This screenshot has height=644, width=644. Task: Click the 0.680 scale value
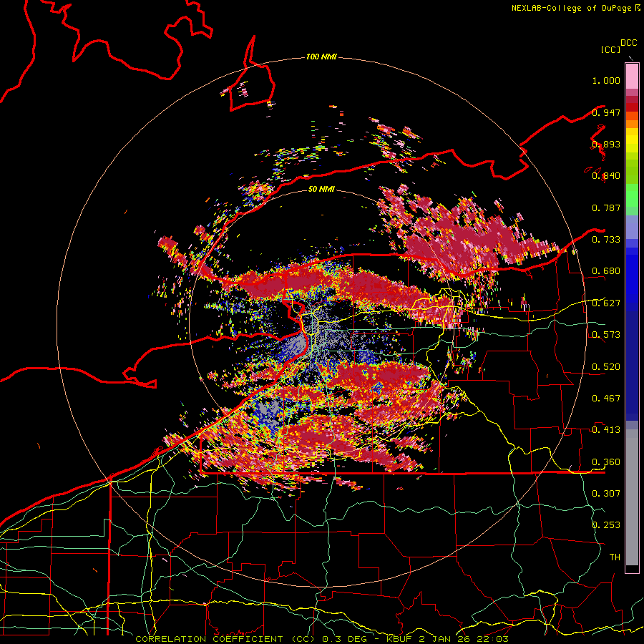coord(606,271)
